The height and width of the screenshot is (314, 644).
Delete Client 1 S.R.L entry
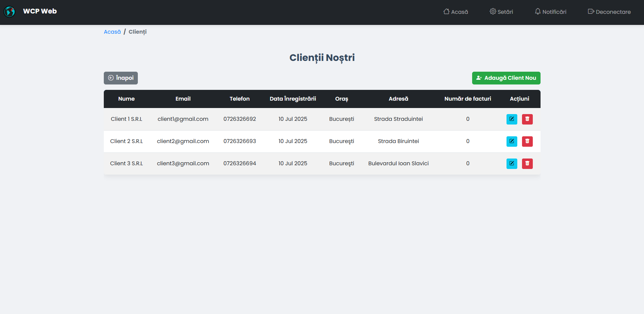click(x=527, y=119)
